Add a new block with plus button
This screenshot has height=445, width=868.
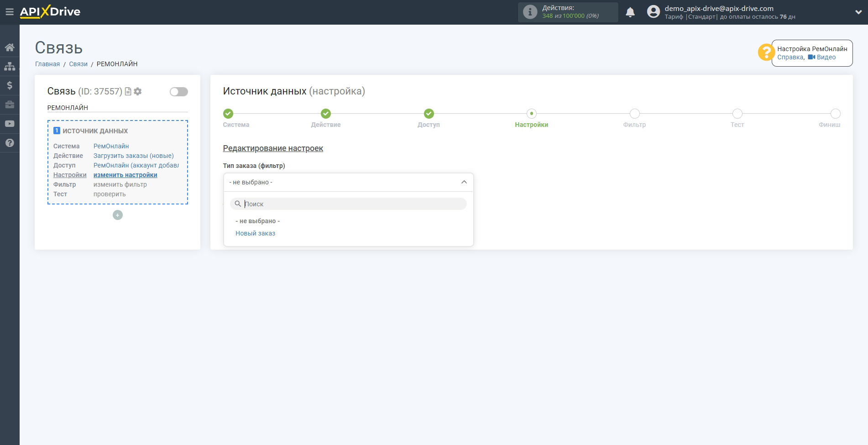(x=118, y=215)
